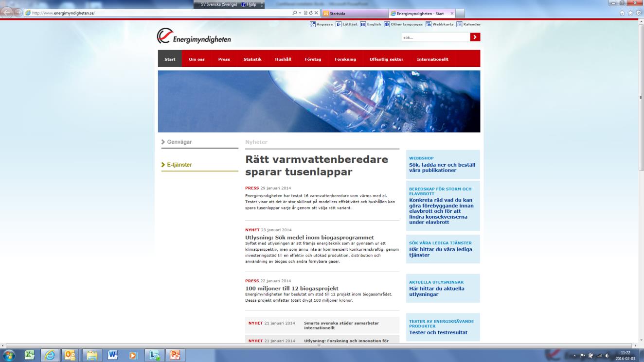Click the Kalender calendar icon
The image size is (644, 362).
click(x=459, y=25)
